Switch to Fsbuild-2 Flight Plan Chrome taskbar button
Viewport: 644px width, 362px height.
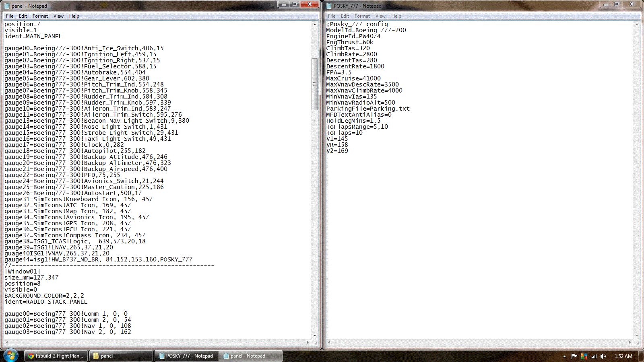[x=56, y=356]
